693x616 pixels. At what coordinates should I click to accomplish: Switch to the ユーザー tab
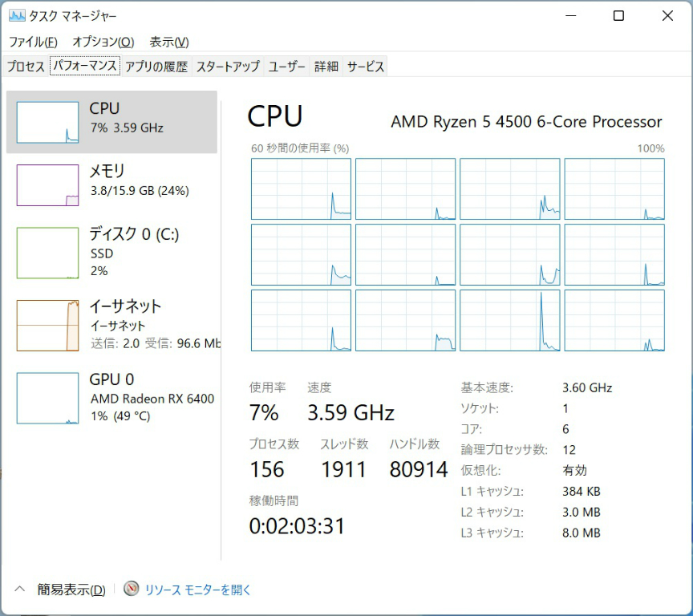(286, 67)
